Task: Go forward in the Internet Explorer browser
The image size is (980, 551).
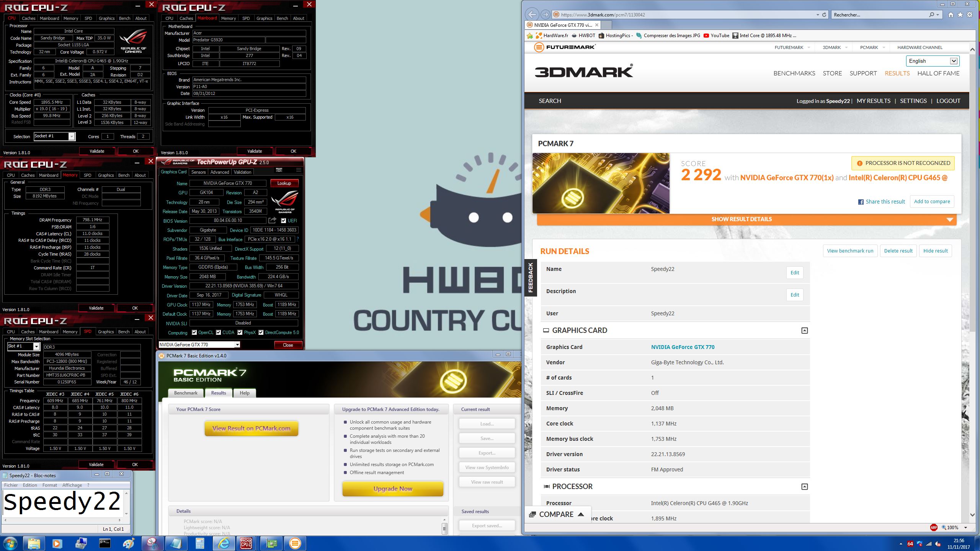Action: (x=545, y=15)
